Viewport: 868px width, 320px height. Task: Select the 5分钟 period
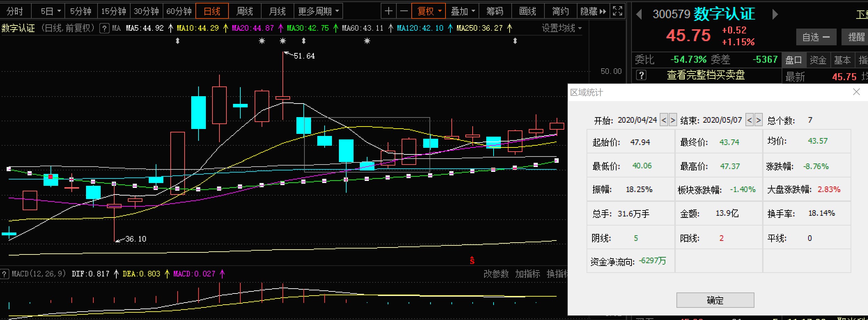click(x=81, y=11)
